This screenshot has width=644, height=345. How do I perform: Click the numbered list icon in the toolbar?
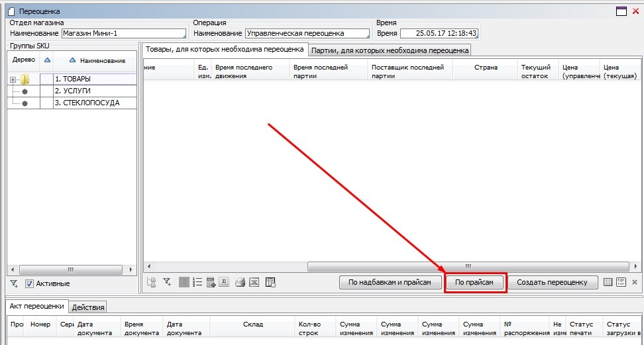pos(197,282)
